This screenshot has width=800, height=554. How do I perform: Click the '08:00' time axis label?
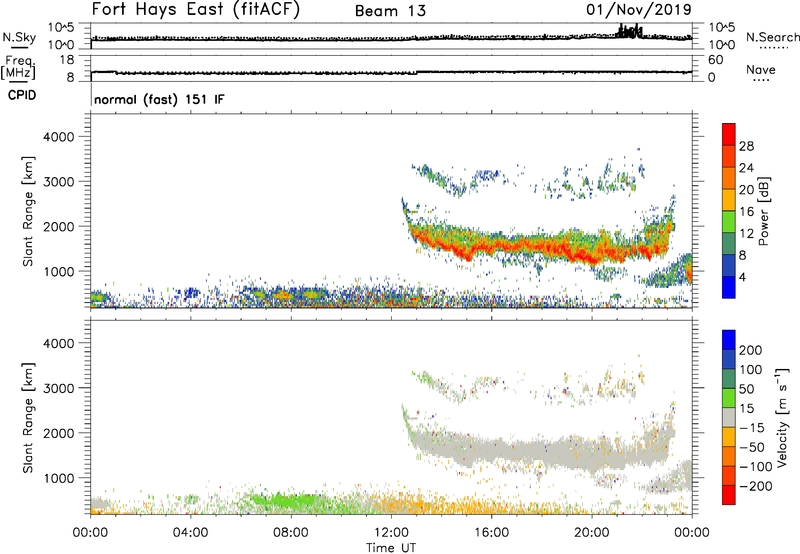[x=291, y=533]
